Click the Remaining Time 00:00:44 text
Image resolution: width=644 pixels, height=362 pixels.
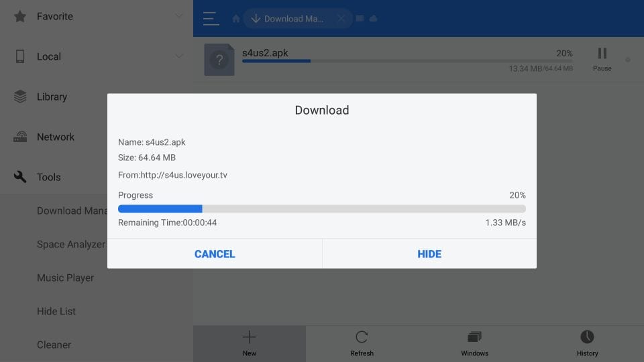[x=167, y=223]
